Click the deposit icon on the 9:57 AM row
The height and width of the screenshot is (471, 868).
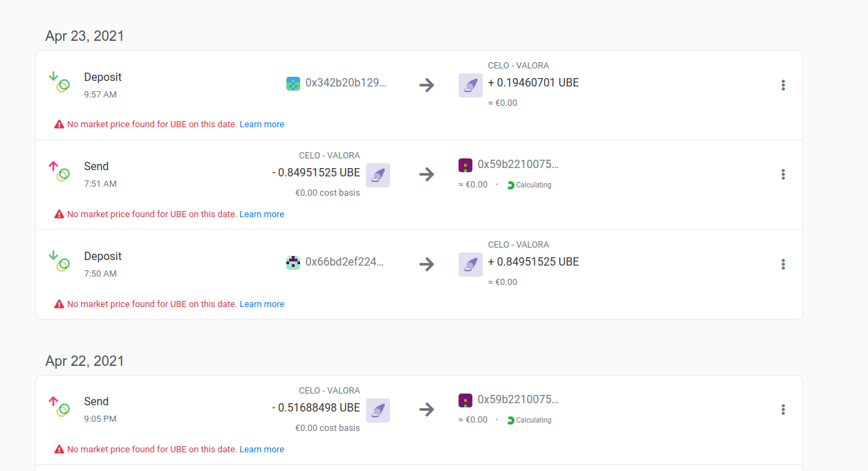point(59,82)
